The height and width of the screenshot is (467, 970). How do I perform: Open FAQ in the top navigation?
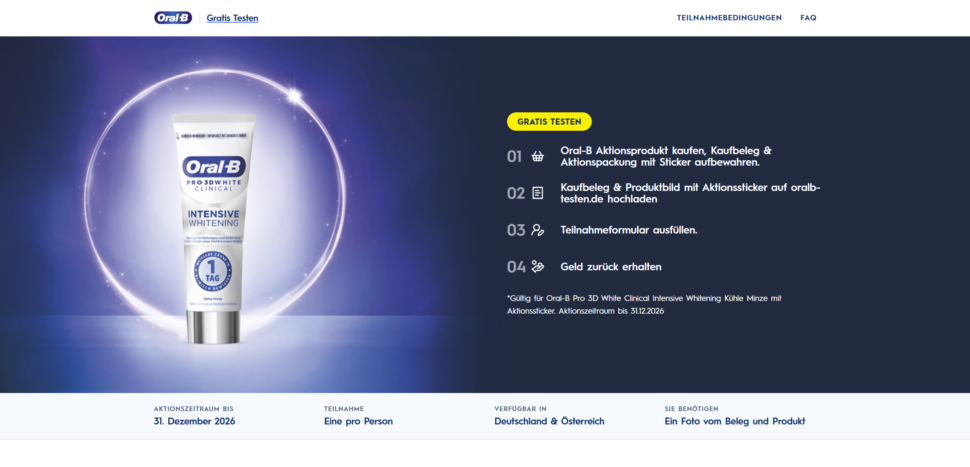tap(808, 18)
